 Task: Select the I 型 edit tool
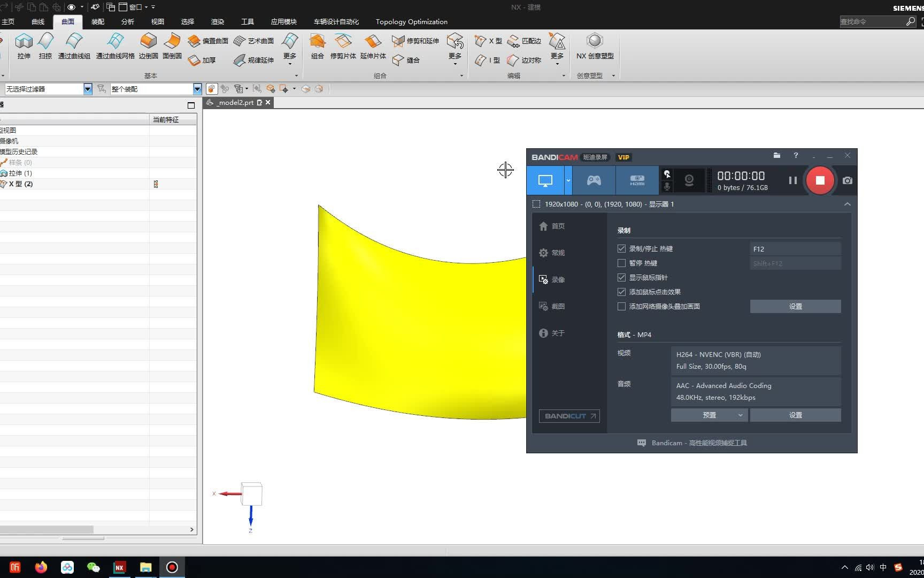tap(488, 60)
